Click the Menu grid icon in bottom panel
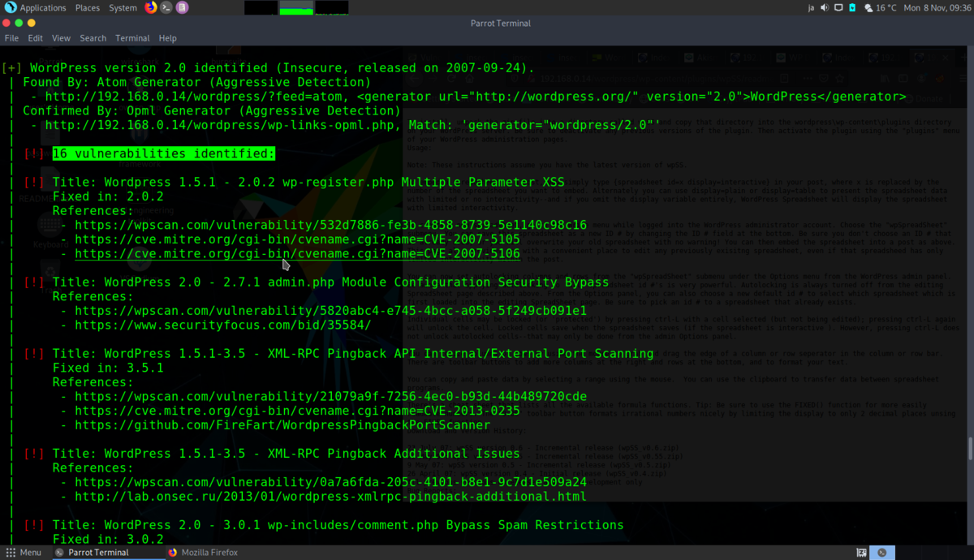974x560 pixels. (11, 553)
